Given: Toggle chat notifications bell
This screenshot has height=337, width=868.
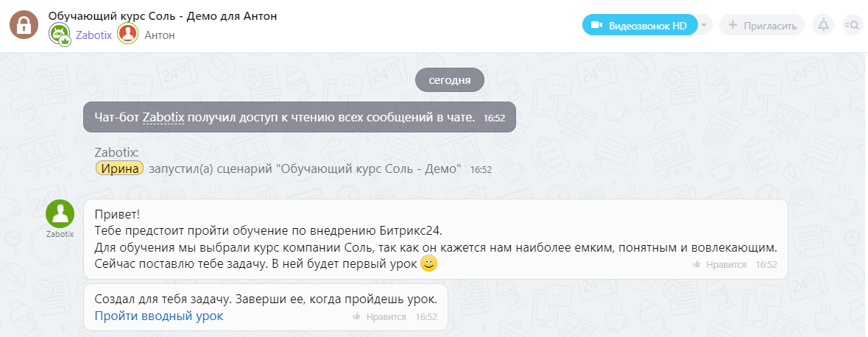Looking at the screenshot, I should point(823,26).
